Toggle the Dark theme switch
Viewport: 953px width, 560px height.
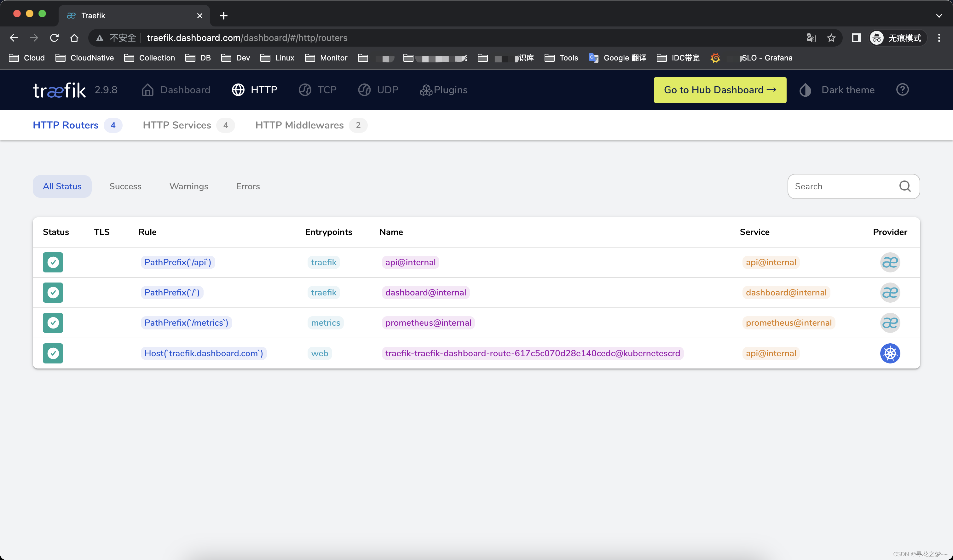[837, 90]
